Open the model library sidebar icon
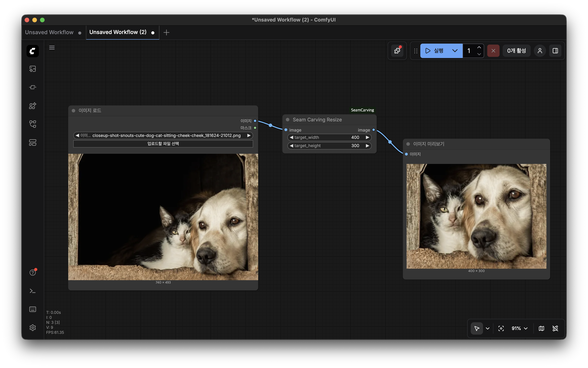588x368 pixels. (33, 106)
